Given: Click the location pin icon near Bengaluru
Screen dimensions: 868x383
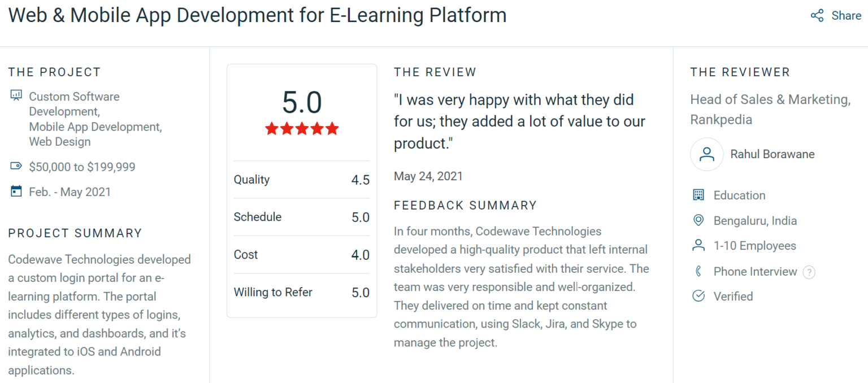Looking at the screenshot, I should [699, 220].
